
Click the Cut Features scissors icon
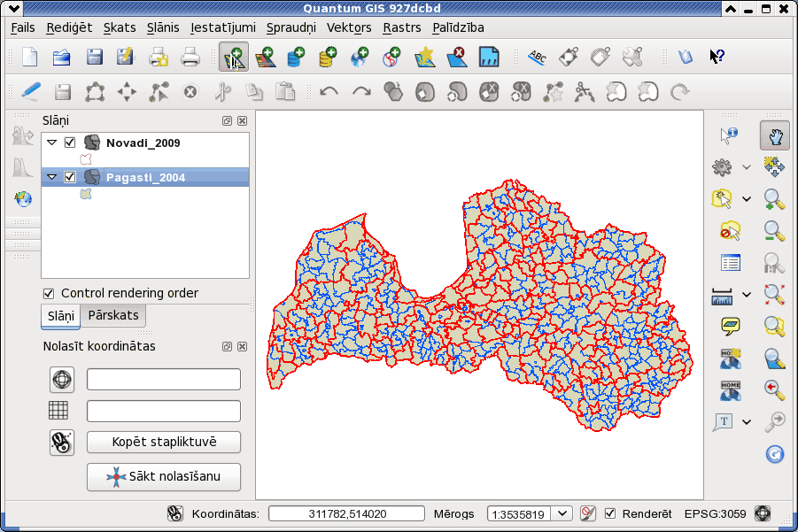tap(223, 92)
